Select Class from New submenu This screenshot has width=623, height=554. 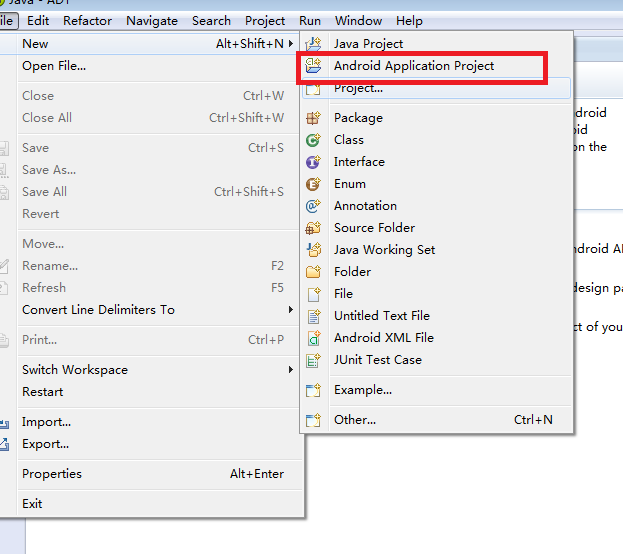pyautogui.click(x=437, y=140)
